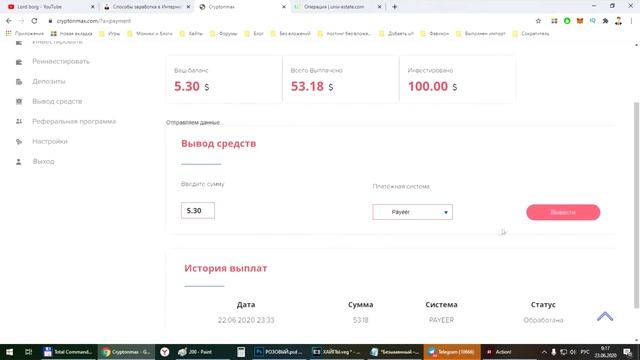Click the Депозиты sidebar icon
The height and width of the screenshot is (360, 640).
(19, 82)
